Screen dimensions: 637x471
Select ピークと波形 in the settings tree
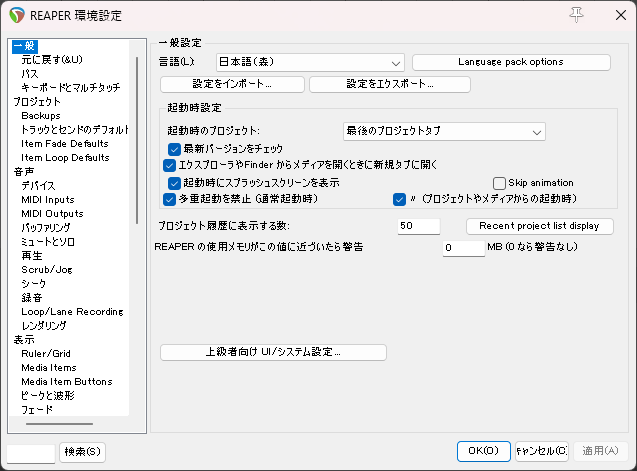point(48,395)
